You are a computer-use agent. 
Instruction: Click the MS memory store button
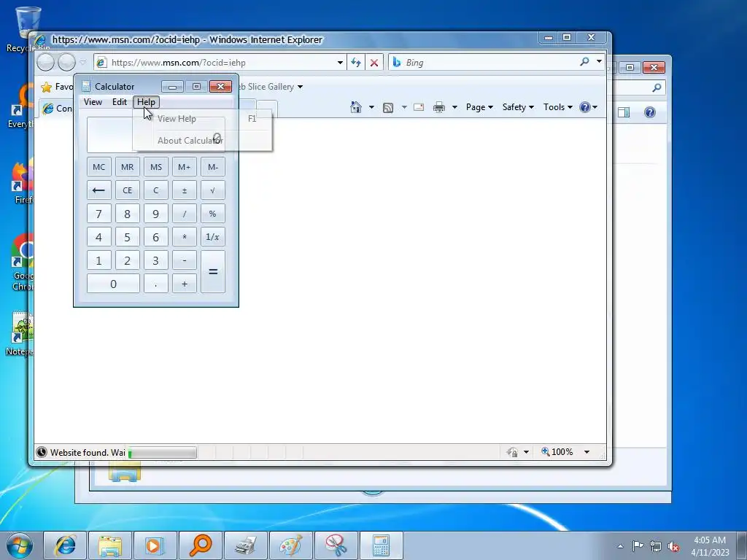point(156,167)
